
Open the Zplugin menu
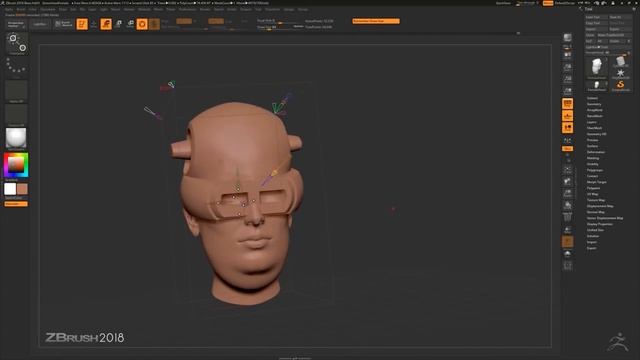coord(289,9)
